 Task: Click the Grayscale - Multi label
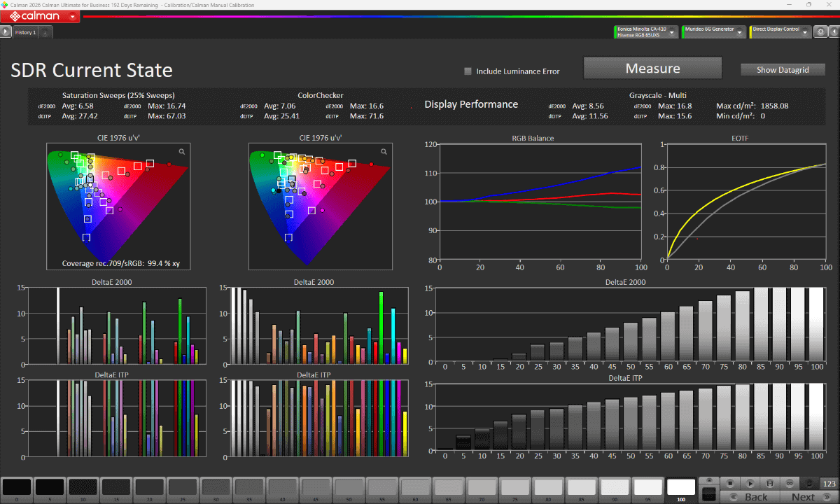657,94
